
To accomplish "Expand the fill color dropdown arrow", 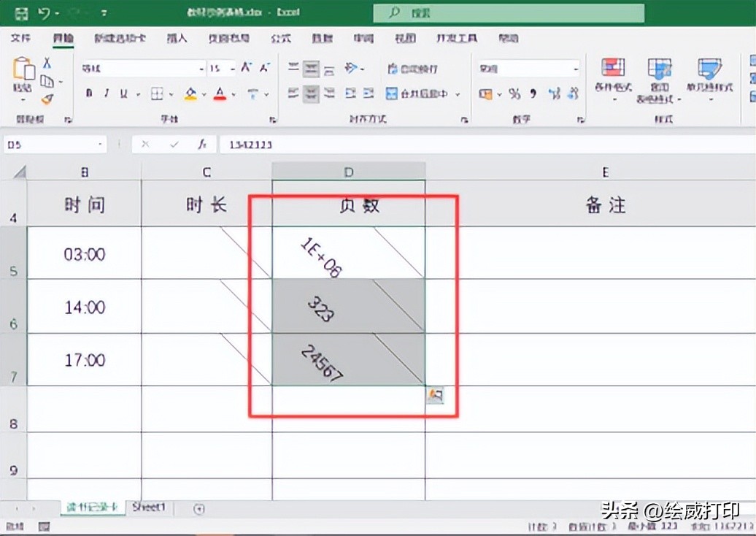I will tap(204, 93).
